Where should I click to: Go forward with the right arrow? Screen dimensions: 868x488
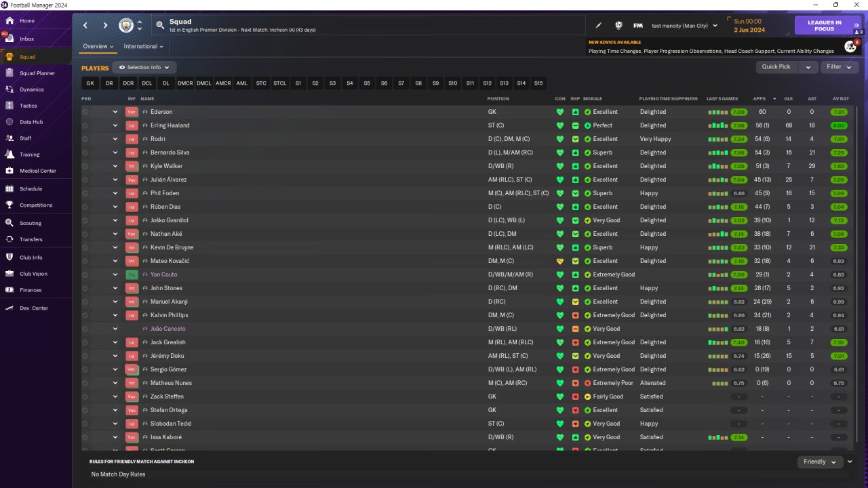(x=105, y=26)
